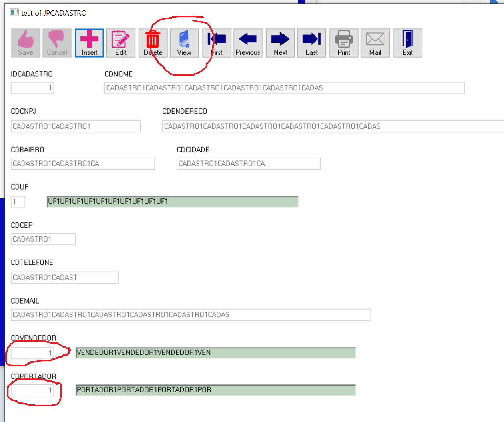
Task: Jump to the First record
Action: pos(217,43)
